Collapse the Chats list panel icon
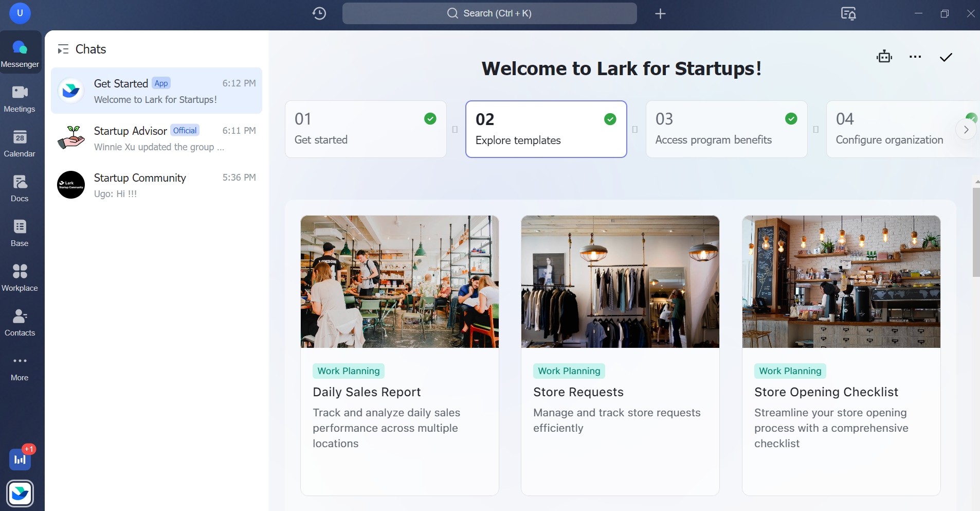This screenshot has width=980, height=511. coord(63,49)
